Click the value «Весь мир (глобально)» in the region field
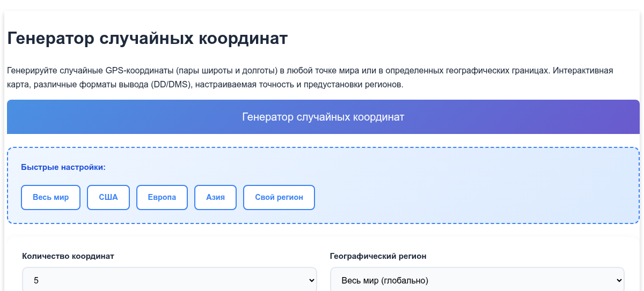This screenshot has height=291, width=644. pyautogui.click(x=385, y=280)
